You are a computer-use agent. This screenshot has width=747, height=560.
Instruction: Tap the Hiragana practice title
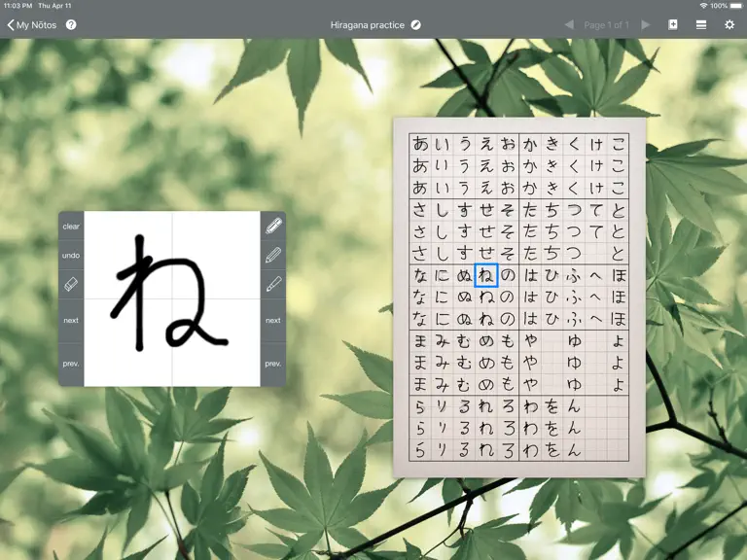pos(368,24)
